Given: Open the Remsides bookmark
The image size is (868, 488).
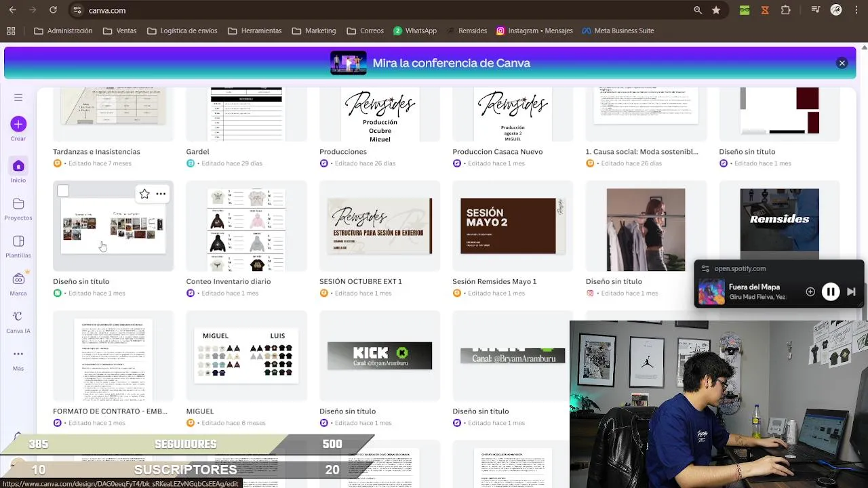Looking at the screenshot, I should click(466, 30).
